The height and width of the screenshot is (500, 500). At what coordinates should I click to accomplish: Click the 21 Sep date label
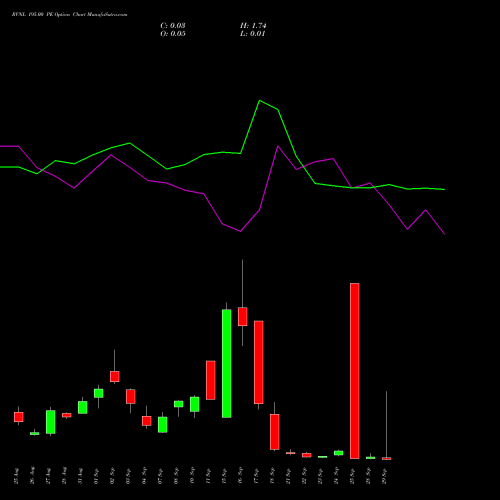tap(288, 476)
